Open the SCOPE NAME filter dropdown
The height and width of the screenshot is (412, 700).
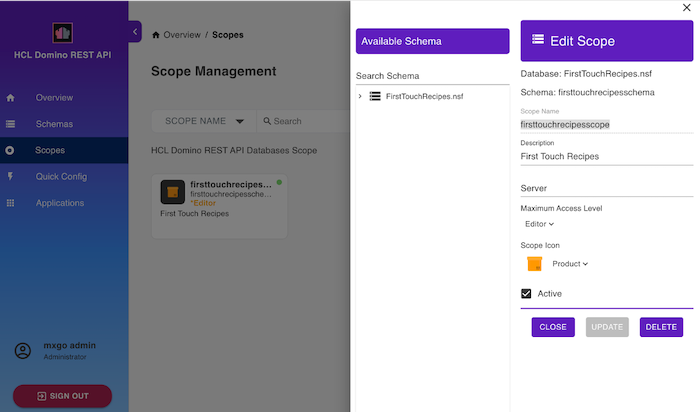point(204,121)
